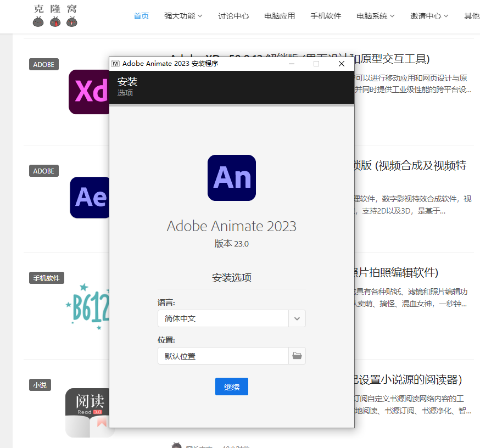This screenshot has height=448, width=480.
Task: Click the 安装选项 heading in installer
Action: 232,278
